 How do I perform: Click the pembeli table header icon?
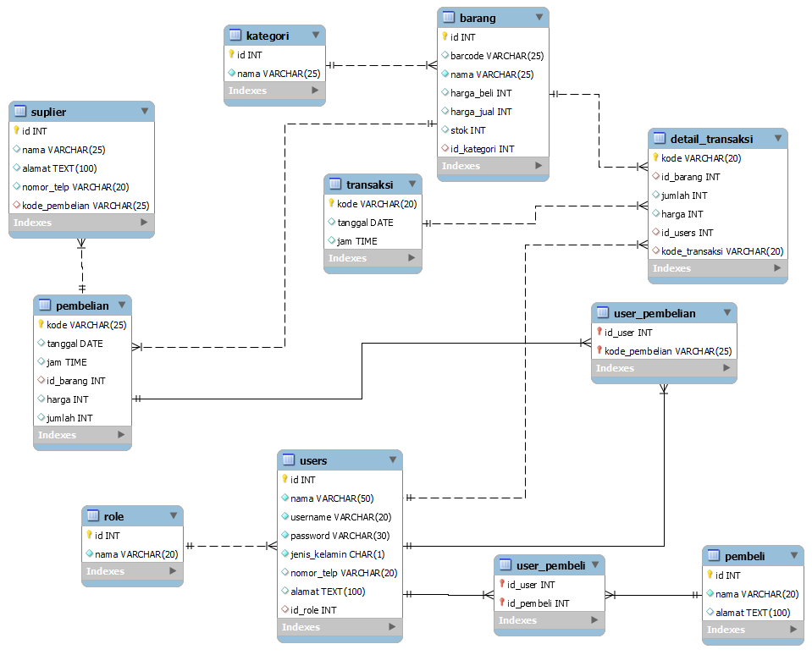click(713, 556)
